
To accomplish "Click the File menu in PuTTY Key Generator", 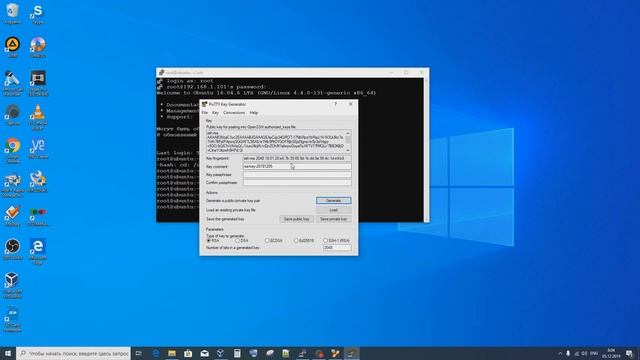I will 204,113.
